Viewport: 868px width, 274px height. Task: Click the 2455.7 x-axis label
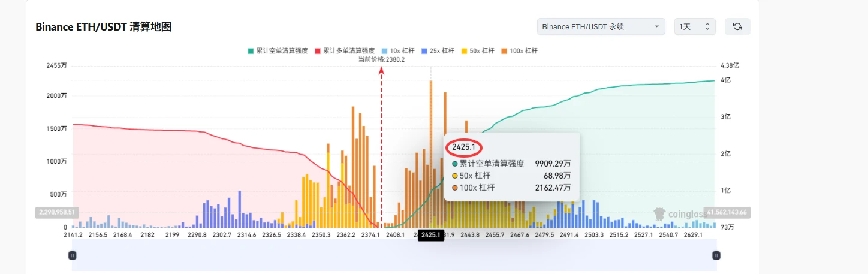coord(495,235)
